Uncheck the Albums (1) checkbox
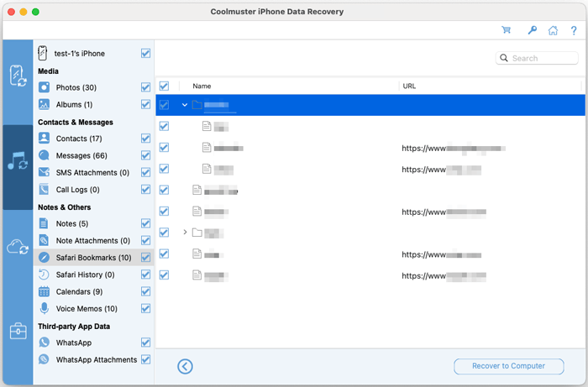The height and width of the screenshot is (387, 588). click(x=145, y=104)
